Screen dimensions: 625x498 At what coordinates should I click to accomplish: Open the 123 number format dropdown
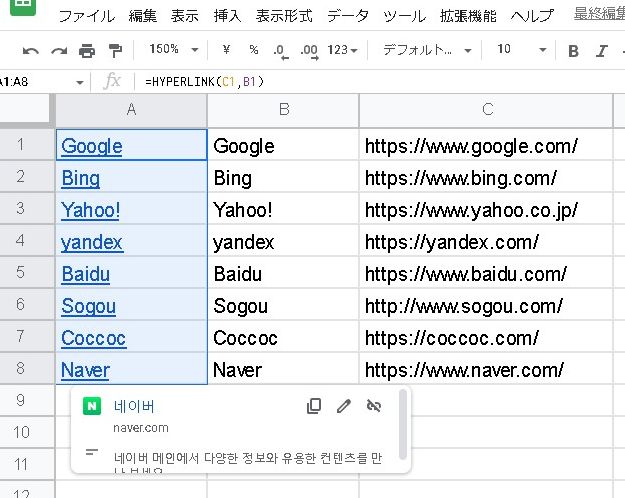coord(342,50)
